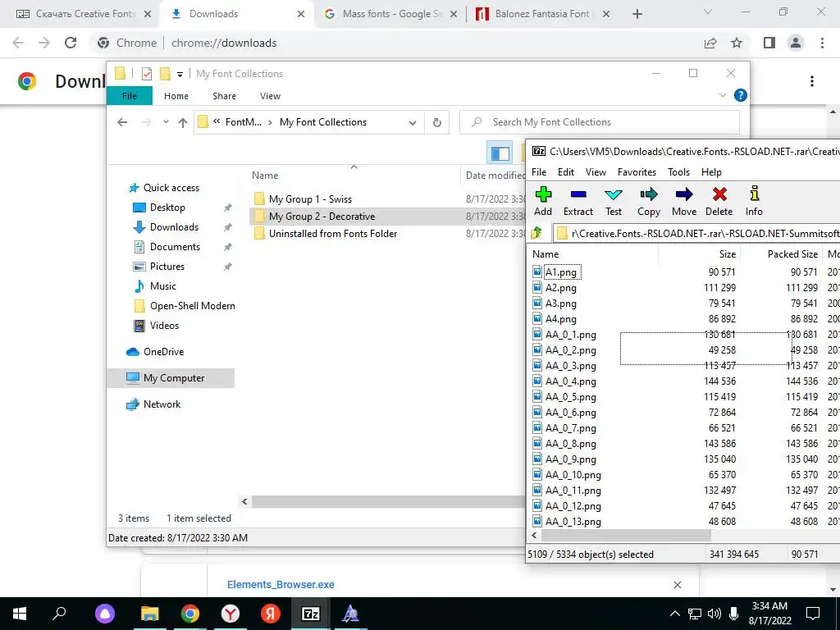
Task: Select Uninstalled from Fonts Folder
Action: tap(333, 234)
